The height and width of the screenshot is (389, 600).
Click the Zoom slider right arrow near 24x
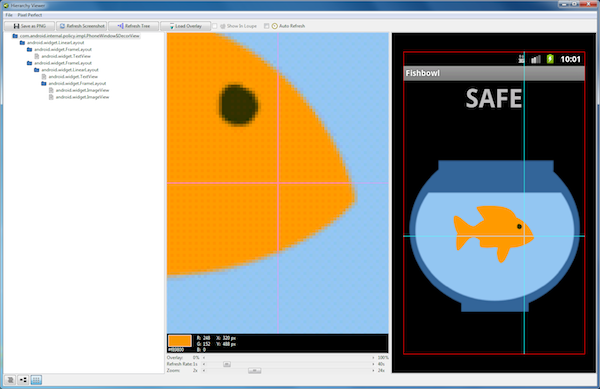tap(373, 371)
